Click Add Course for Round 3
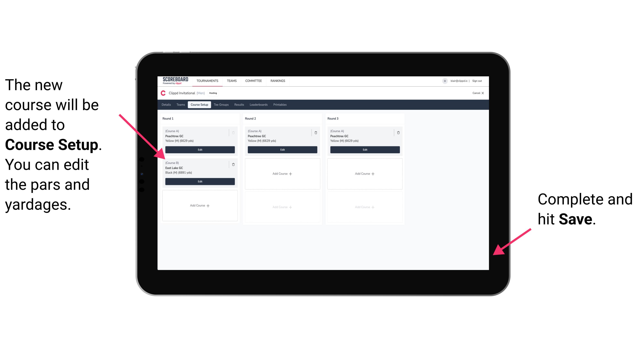644x346 pixels. coord(365,173)
